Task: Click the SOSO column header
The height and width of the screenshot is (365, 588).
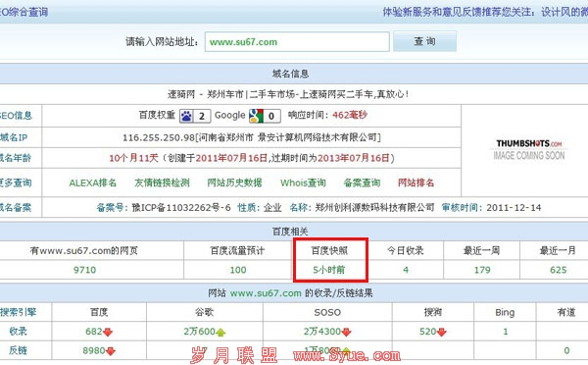Action: tap(327, 312)
